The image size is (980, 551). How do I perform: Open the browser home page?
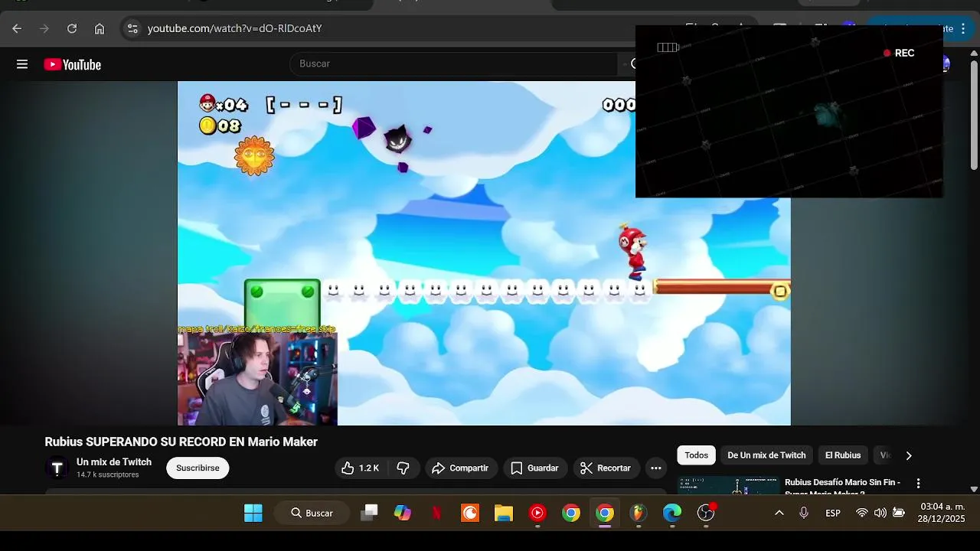(100, 28)
